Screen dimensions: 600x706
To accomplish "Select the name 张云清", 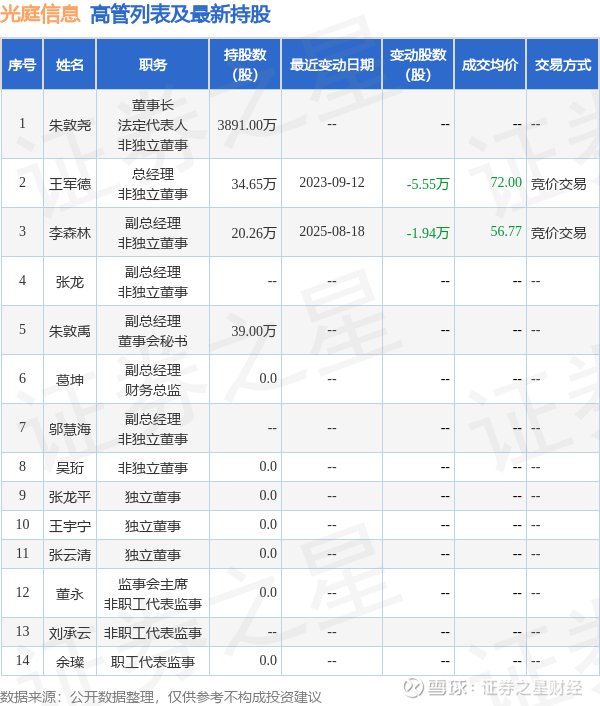I will (x=70, y=555).
